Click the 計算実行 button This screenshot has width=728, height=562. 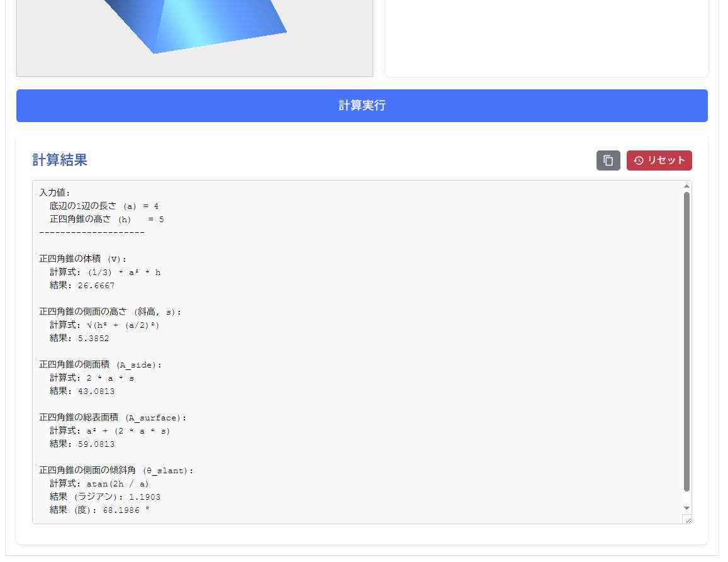point(362,106)
